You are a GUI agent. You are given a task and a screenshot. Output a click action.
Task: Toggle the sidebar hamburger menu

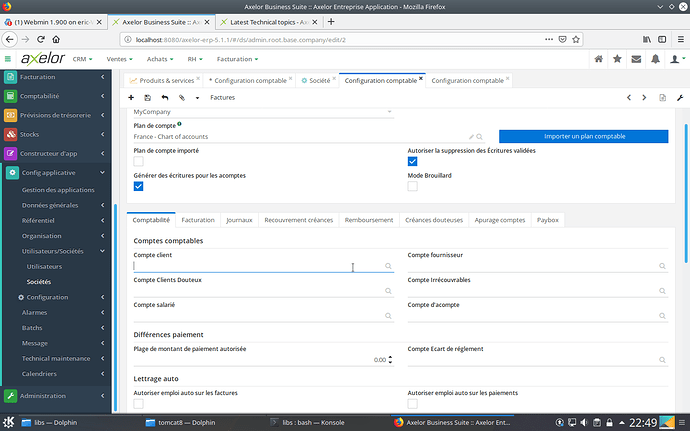point(7,59)
